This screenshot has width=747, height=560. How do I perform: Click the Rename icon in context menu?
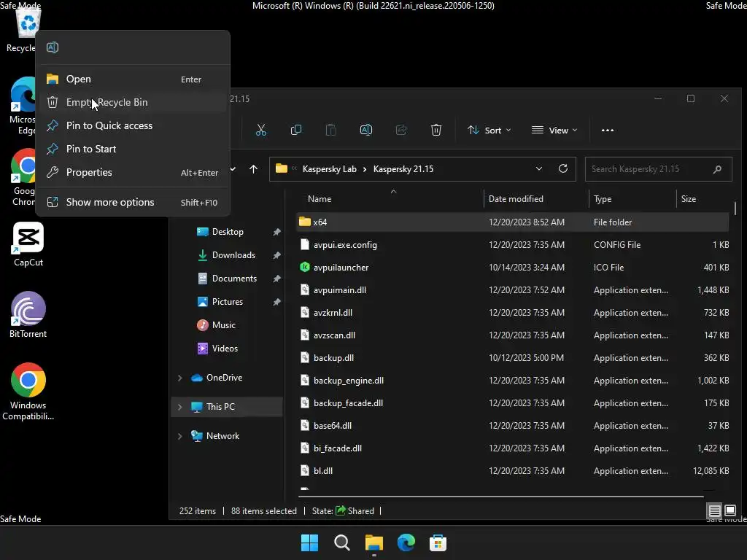(x=53, y=47)
